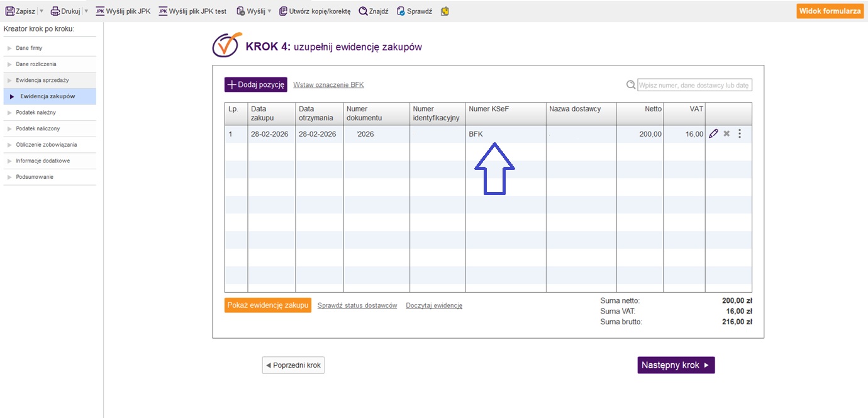Screen dimensions: 868x418
Task: Delete row 1 using the X icon
Action: coord(726,133)
